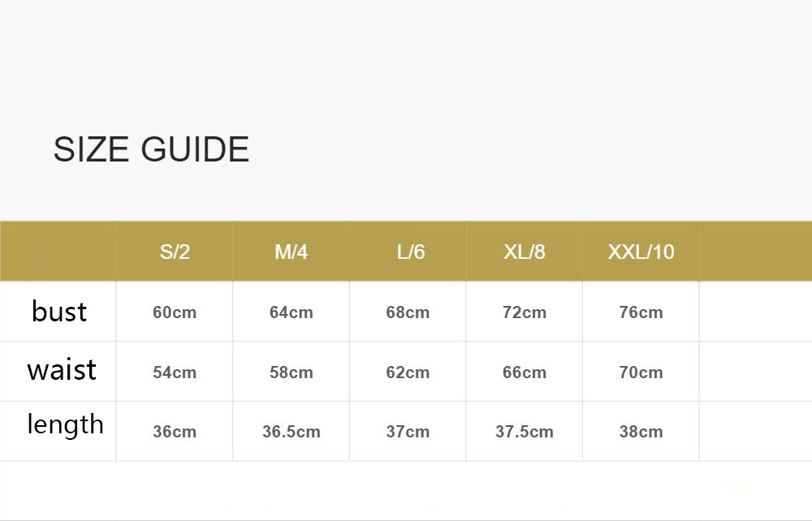Click the 70cm waist cell

(641, 372)
